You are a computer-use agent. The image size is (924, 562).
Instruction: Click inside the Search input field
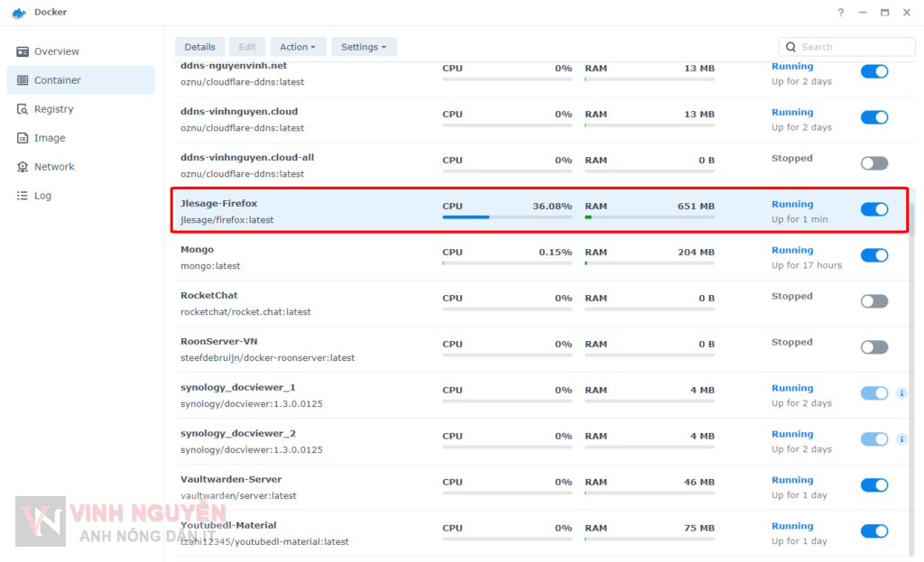[x=848, y=46]
